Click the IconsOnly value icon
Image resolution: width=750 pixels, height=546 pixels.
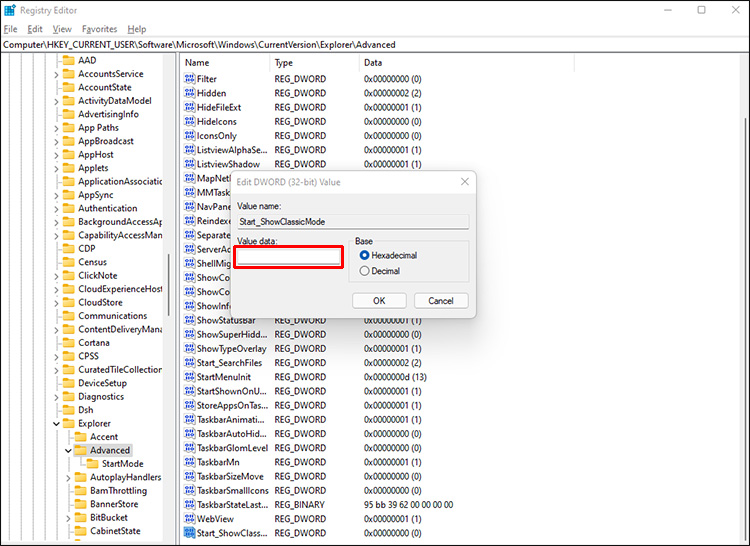(x=189, y=136)
